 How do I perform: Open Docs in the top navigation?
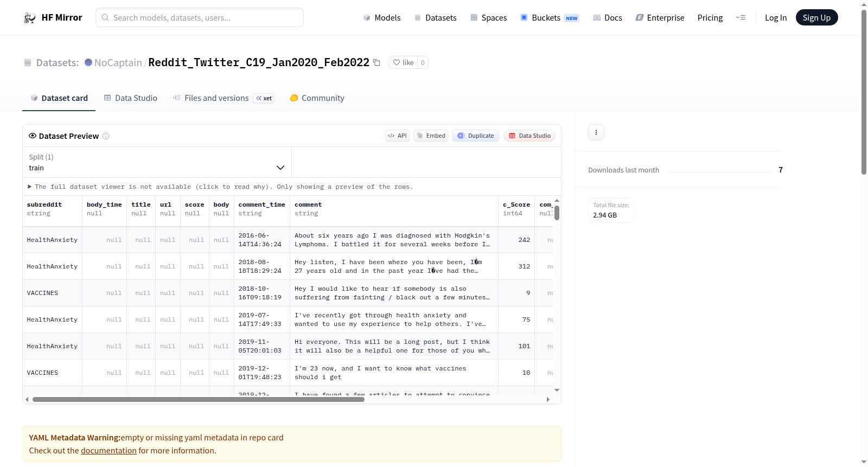(x=608, y=17)
